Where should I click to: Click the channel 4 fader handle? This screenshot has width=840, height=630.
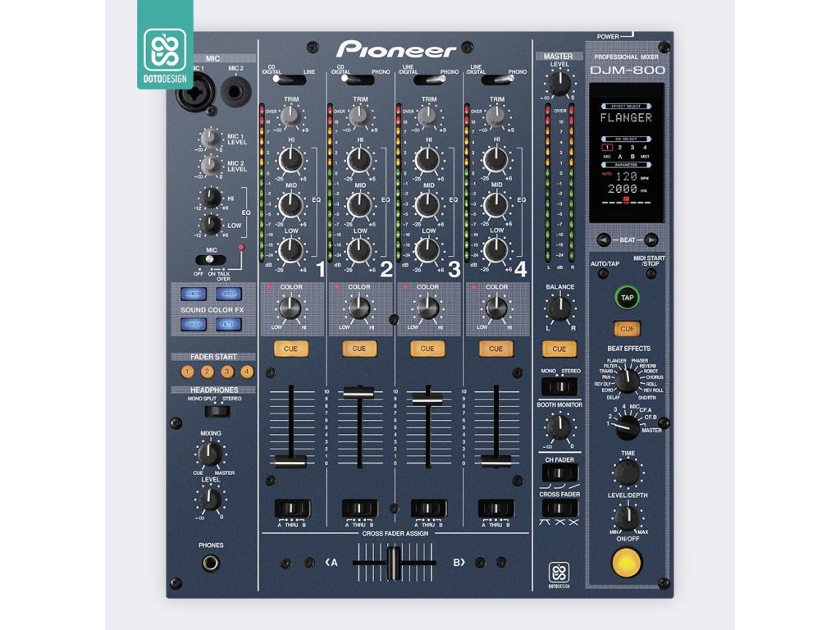(x=495, y=461)
